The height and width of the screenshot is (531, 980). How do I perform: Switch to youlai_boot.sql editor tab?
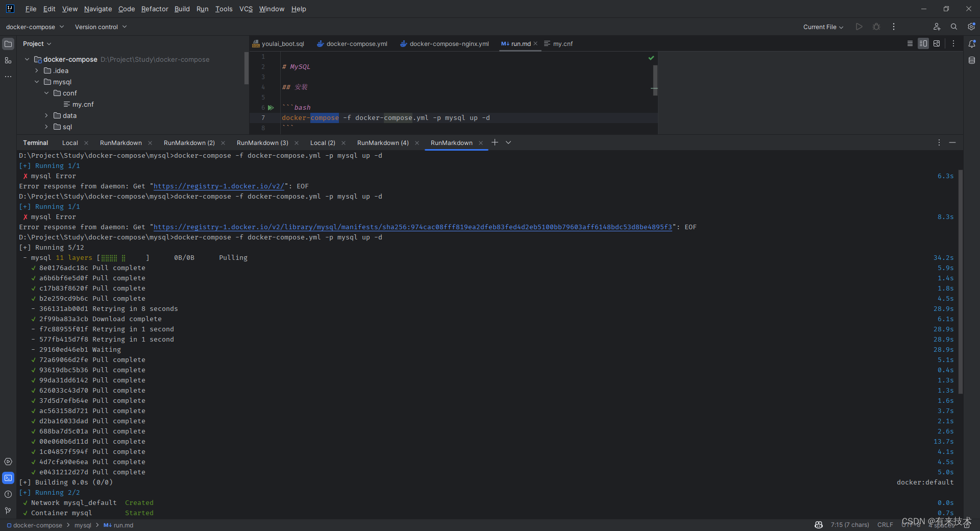(278, 43)
